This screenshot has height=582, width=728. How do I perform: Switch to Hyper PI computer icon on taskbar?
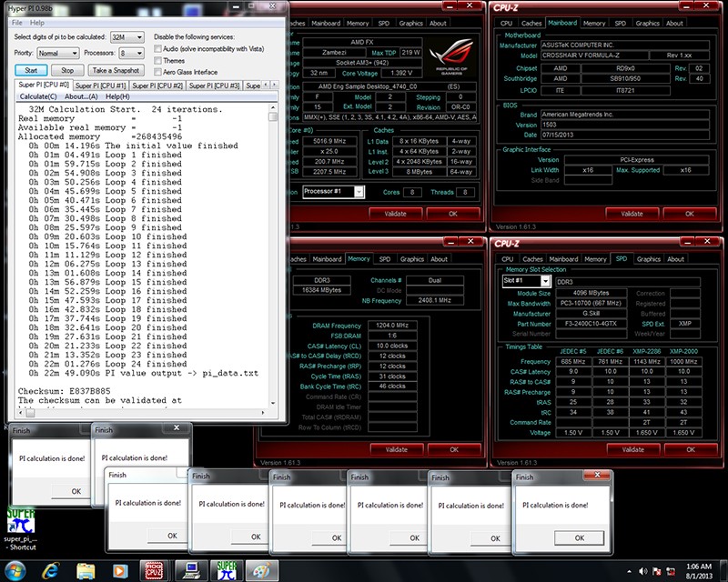(x=191, y=570)
